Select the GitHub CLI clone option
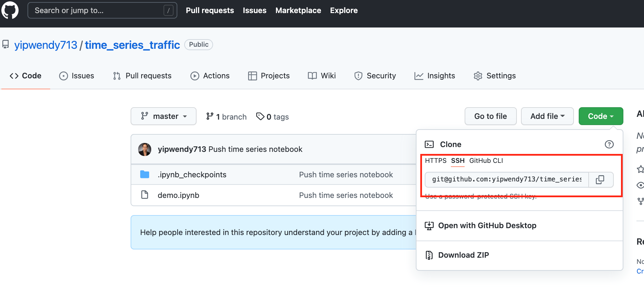Viewport: 644px width, 290px height. click(x=486, y=160)
